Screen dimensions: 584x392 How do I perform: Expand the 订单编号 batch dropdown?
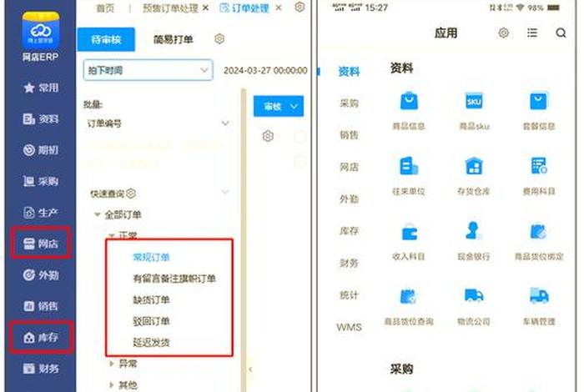click(x=225, y=123)
